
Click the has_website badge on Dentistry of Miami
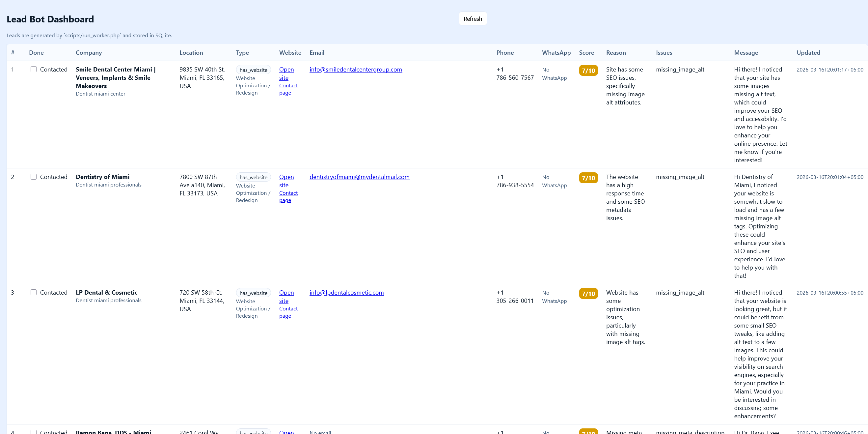click(253, 177)
